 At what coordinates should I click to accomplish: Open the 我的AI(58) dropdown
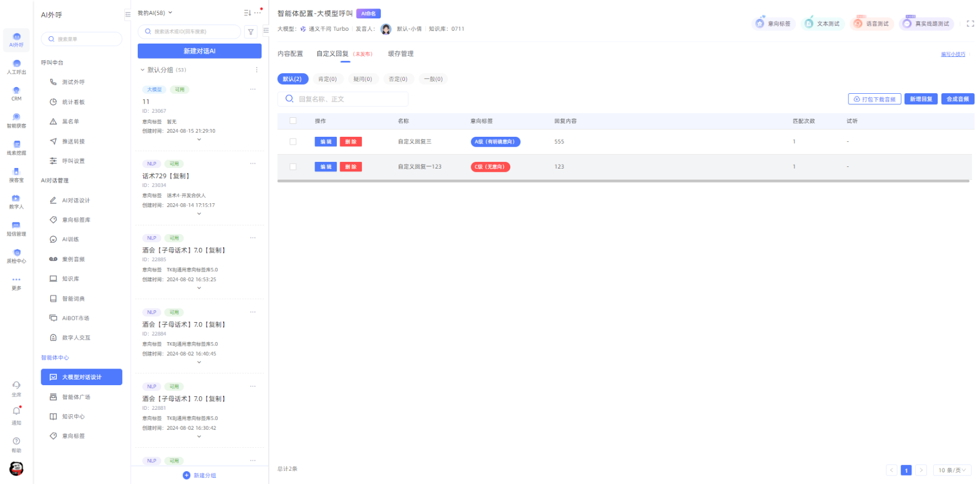pyautogui.click(x=155, y=13)
